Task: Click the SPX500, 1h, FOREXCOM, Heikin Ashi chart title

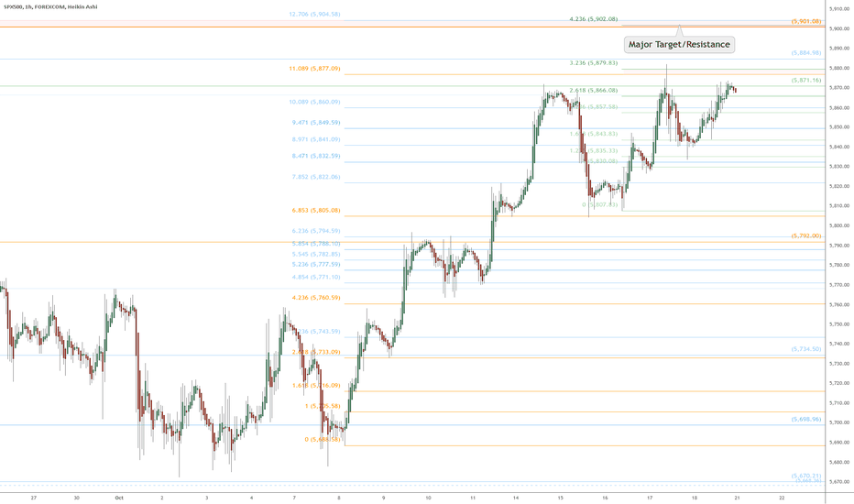Action: 50,6
